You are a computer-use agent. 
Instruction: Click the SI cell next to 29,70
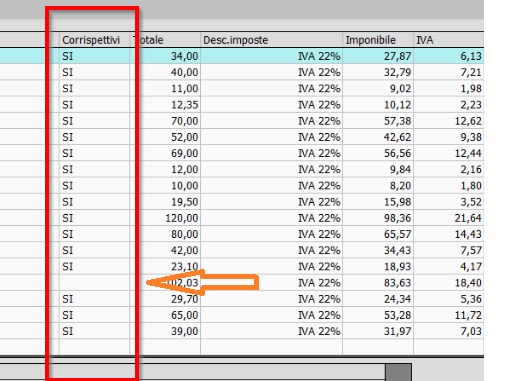[95, 299]
